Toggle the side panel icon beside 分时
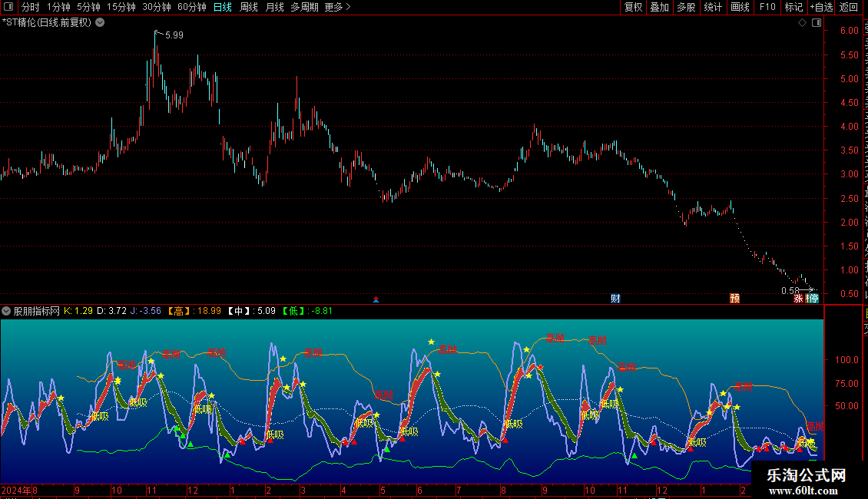 pos(8,7)
